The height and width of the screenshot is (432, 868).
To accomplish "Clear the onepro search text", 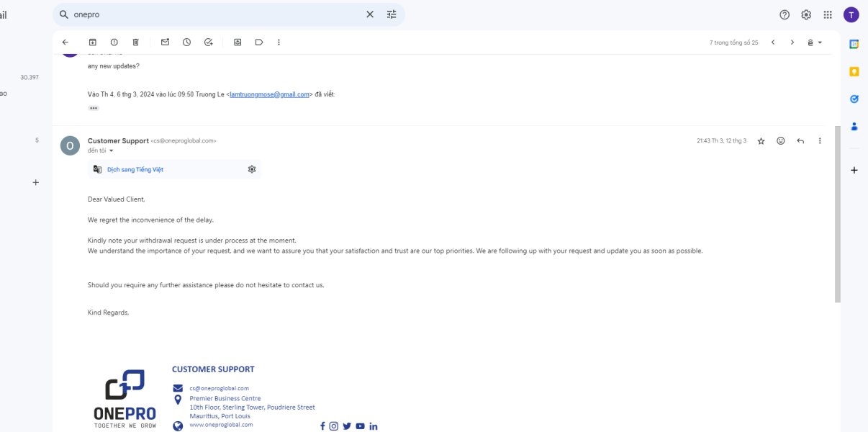I will click(x=370, y=14).
